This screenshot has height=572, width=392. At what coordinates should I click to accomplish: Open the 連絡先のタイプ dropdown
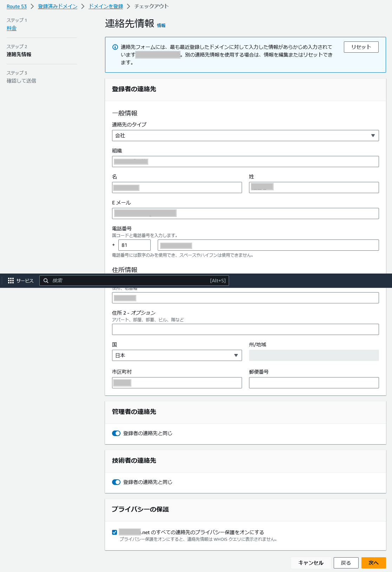tap(245, 136)
